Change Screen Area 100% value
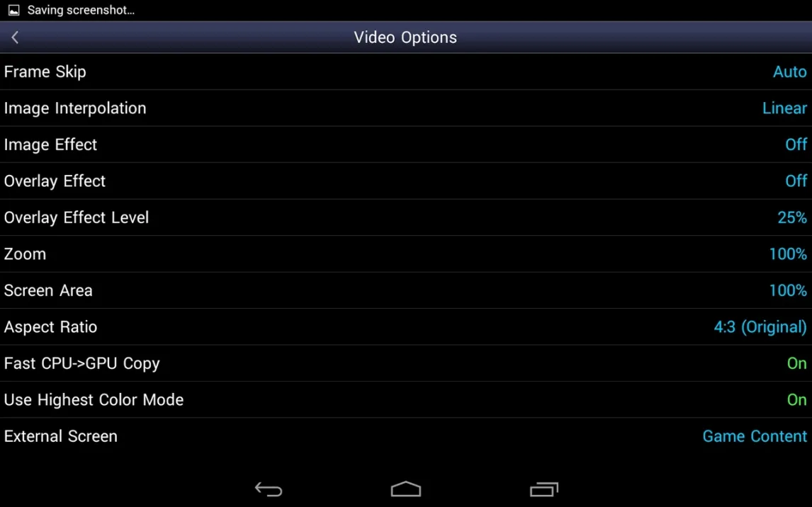This screenshot has height=507, width=812. click(788, 290)
